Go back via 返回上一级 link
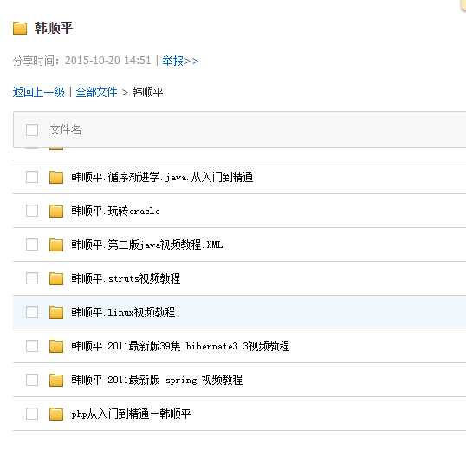This screenshot has width=466, height=476. 38,92
